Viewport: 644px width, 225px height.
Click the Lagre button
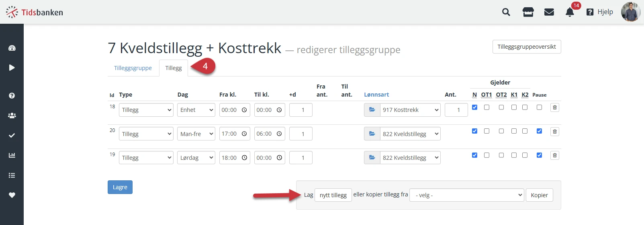(120, 187)
